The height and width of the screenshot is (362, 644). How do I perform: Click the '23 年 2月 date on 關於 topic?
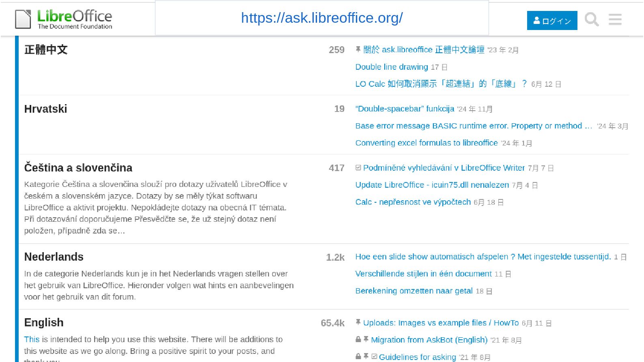click(x=503, y=50)
